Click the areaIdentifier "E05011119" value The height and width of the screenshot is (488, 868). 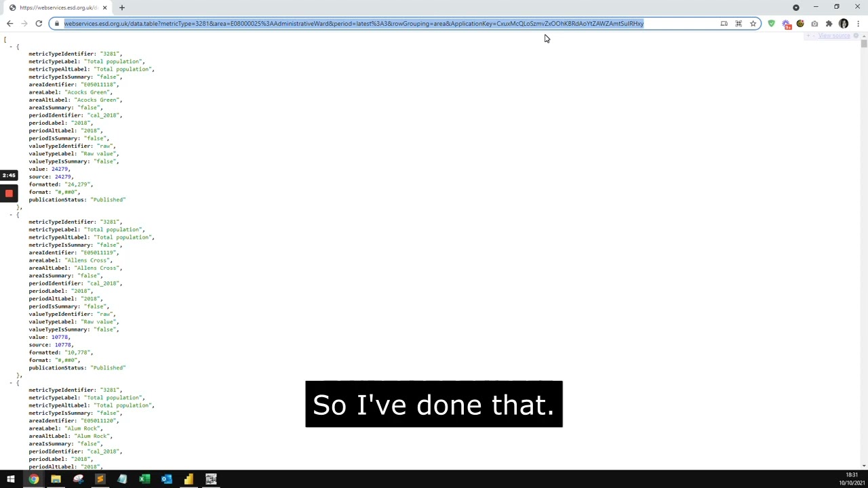(x=98, y=253)
